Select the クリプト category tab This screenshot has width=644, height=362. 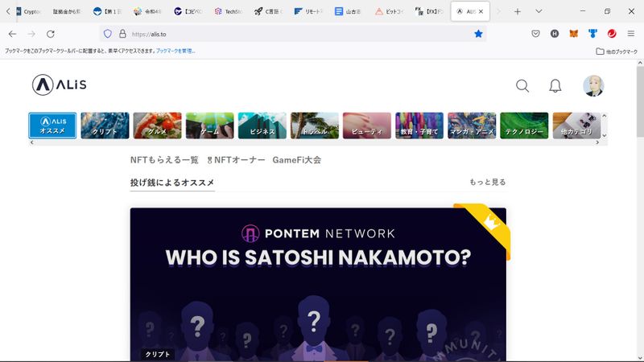click(105, 125)
